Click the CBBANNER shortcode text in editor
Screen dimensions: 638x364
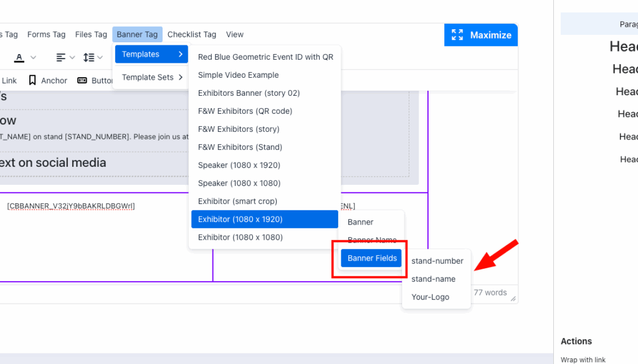(70, 206)
